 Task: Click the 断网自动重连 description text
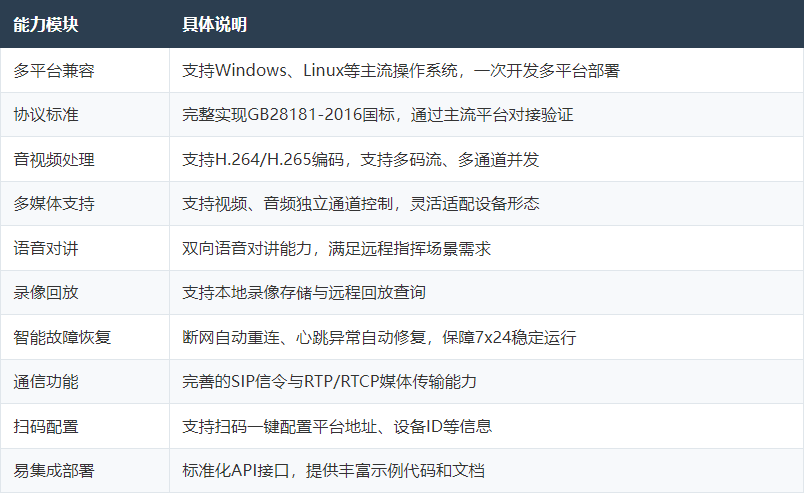click(x=379, y=337)
